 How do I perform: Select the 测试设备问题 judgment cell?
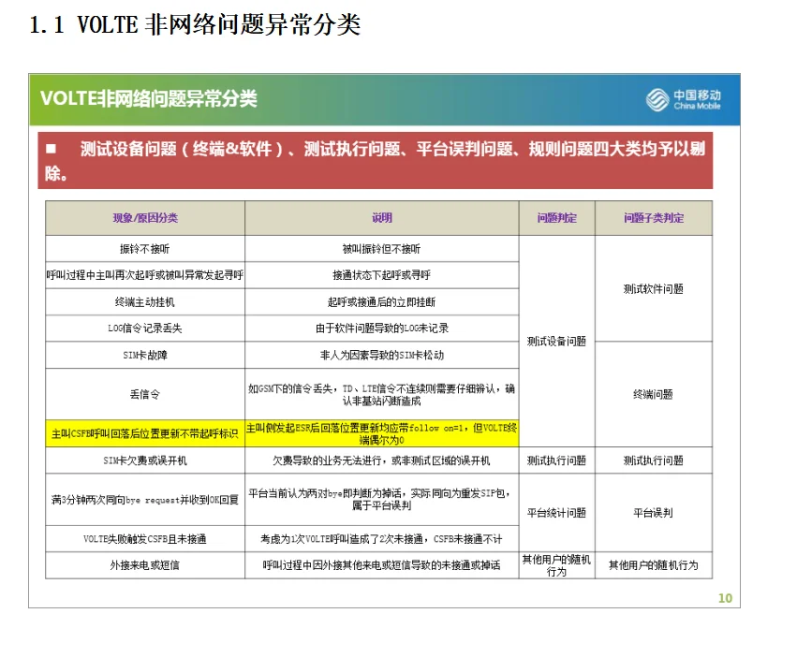click(x=557, y=342)
